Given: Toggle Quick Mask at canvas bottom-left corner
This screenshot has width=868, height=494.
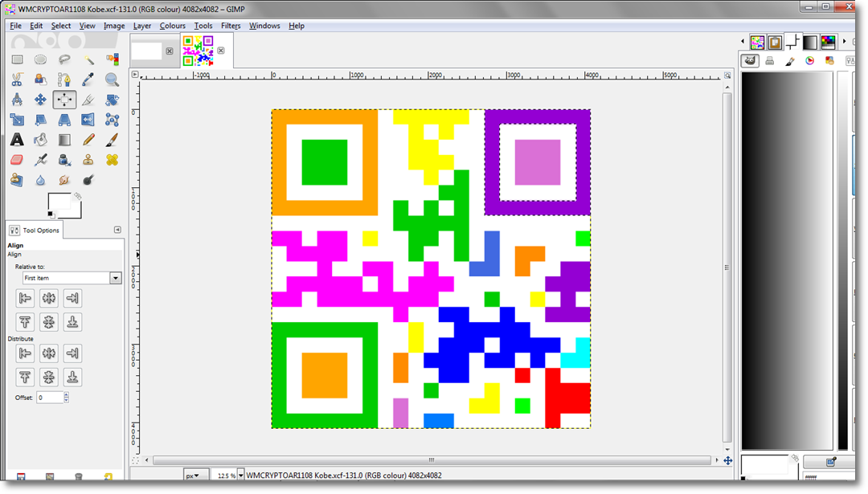Looking at the screenshot, I should pyautogui.click(x=135, y=460).
